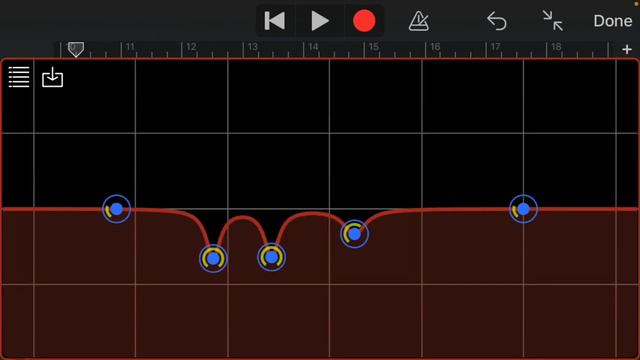This screenshot has width=640, height=360.
Task: Select the second EQ band point
Action: 213,258
